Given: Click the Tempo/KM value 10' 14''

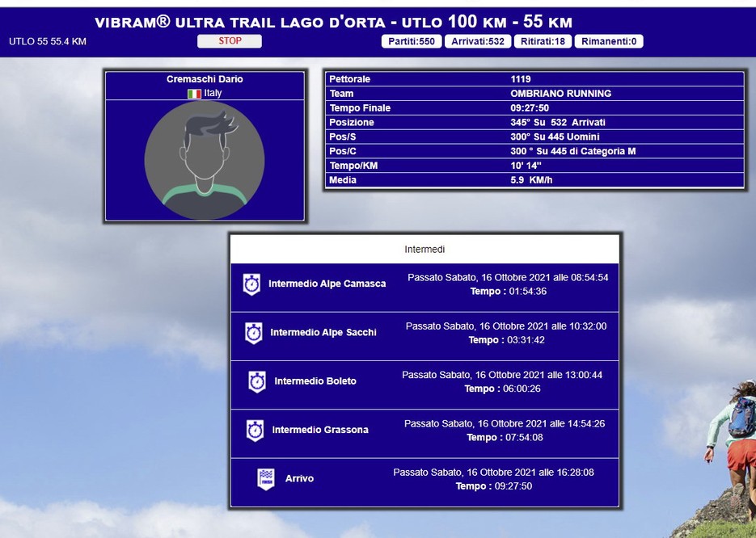Looking at the screenshot, I should [x=526, y=166].
